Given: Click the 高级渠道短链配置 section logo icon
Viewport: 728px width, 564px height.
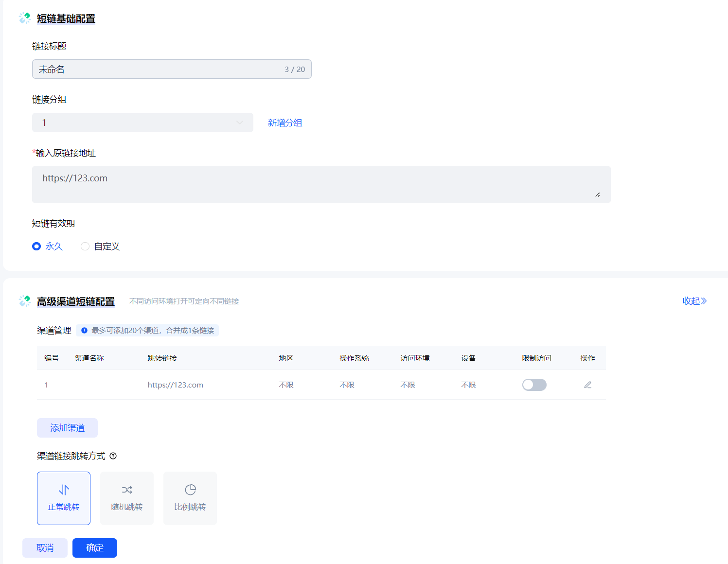Looking at the screenshot, I should click(x=25, y=301).
